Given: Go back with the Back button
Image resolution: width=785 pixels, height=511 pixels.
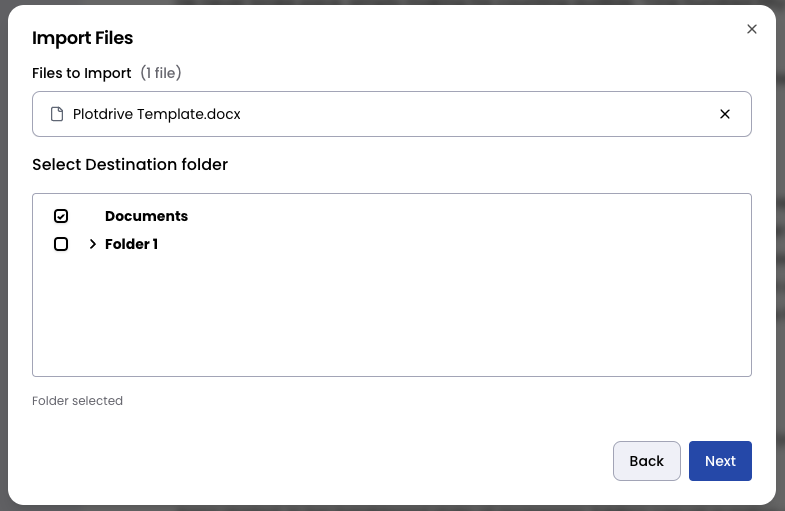Looking at the screenshot, I should click(646, 461).
